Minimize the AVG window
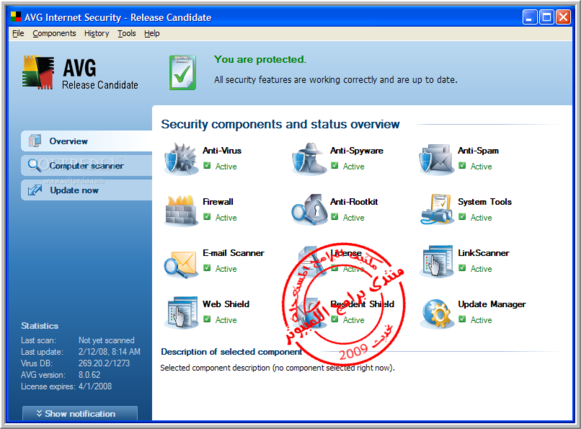 pos(529,17)
